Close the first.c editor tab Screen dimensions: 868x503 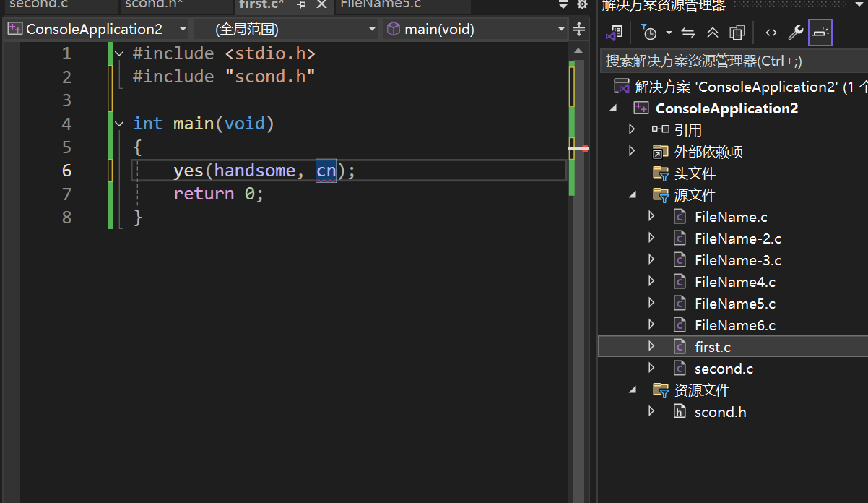[321, 4]
